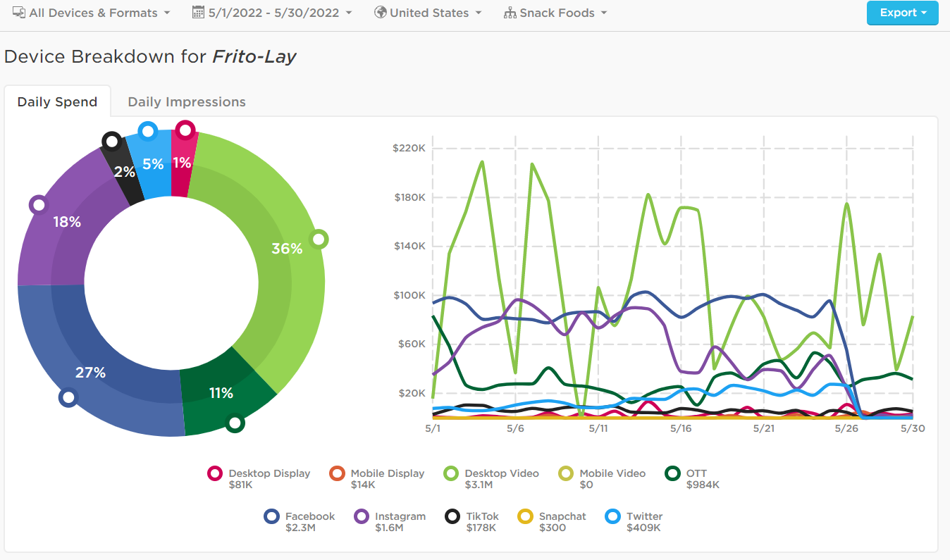Toggle the TikTok legend series
950x560 pixels.
click(x=472, y=522)
